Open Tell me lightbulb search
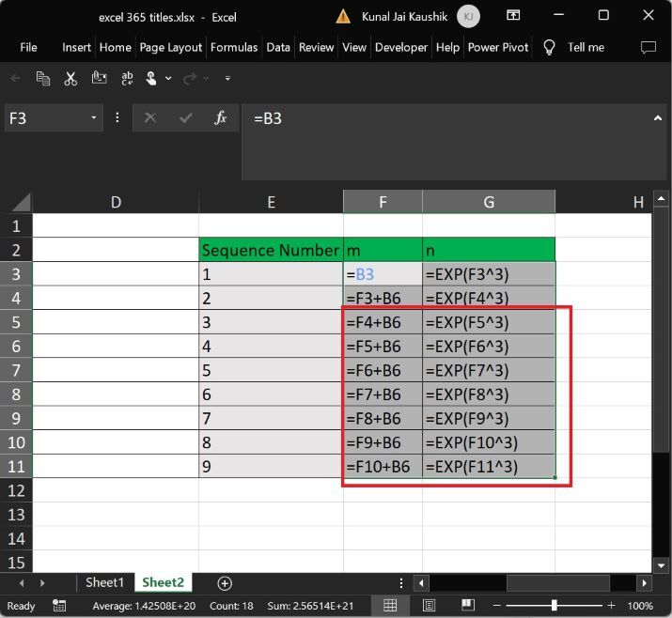This screenshot has width=672, height=618. [x=550, y=47]
